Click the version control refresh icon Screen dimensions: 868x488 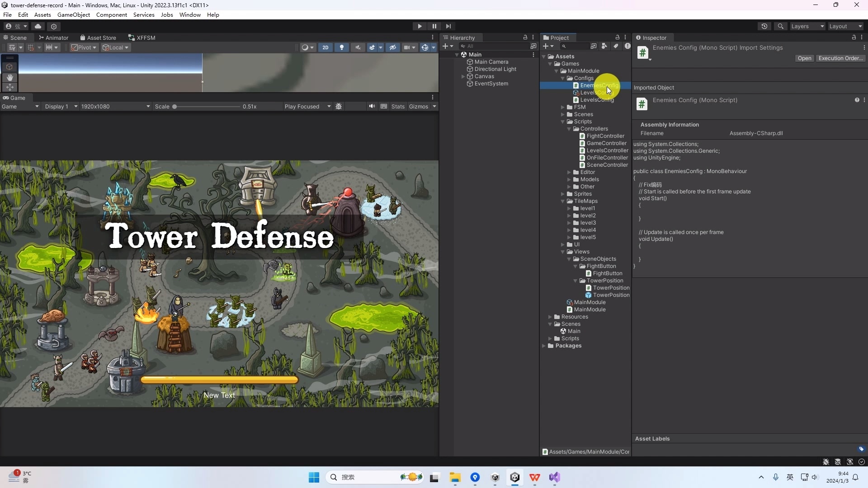[x=764, y=26]
